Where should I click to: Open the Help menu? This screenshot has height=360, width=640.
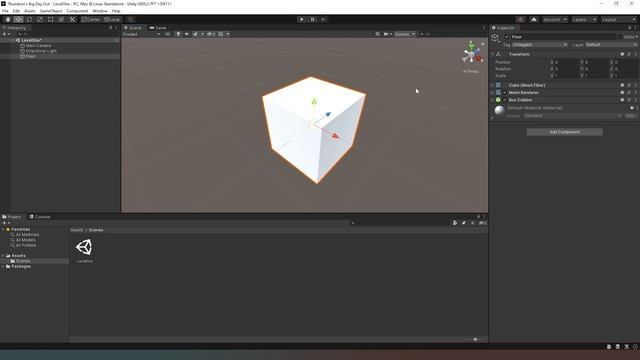click(x=116, y=11)
